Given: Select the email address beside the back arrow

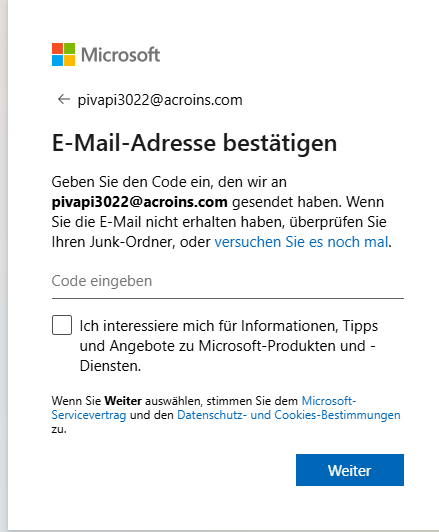Looking at the screenshot, I should coord(160,100).
